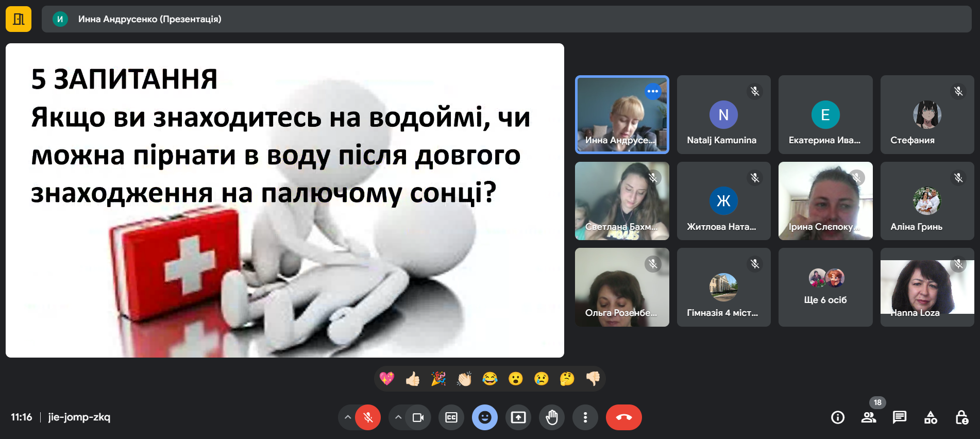Turn on closed captions
Viewport: 980px width, 439px height.
tap(451, 417)
